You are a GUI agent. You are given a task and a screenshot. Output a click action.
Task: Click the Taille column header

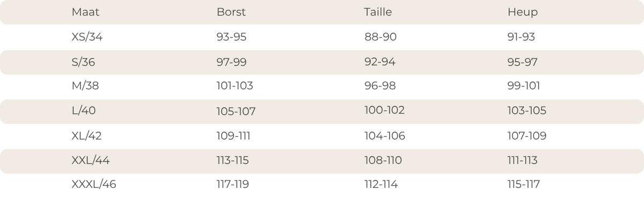pos(378,12)
